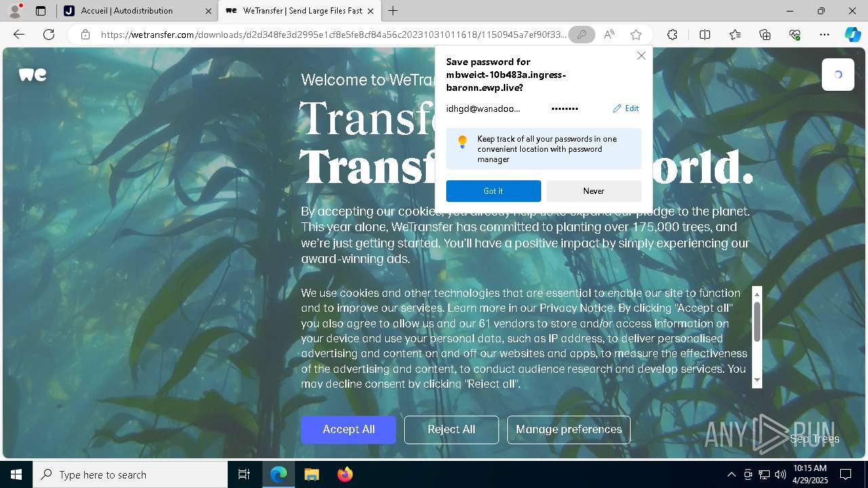Click the masked password dots

tap(565, 108)
